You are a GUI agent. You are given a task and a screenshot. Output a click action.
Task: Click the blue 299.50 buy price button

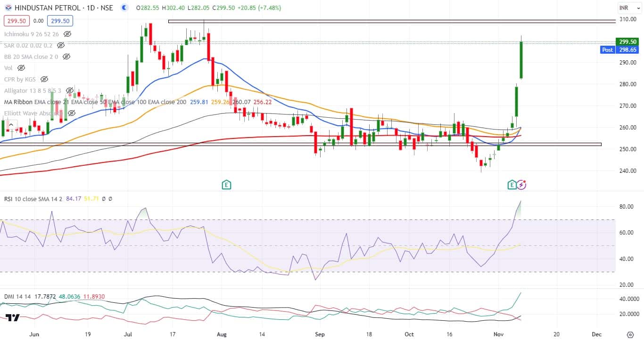pos(59,21)
